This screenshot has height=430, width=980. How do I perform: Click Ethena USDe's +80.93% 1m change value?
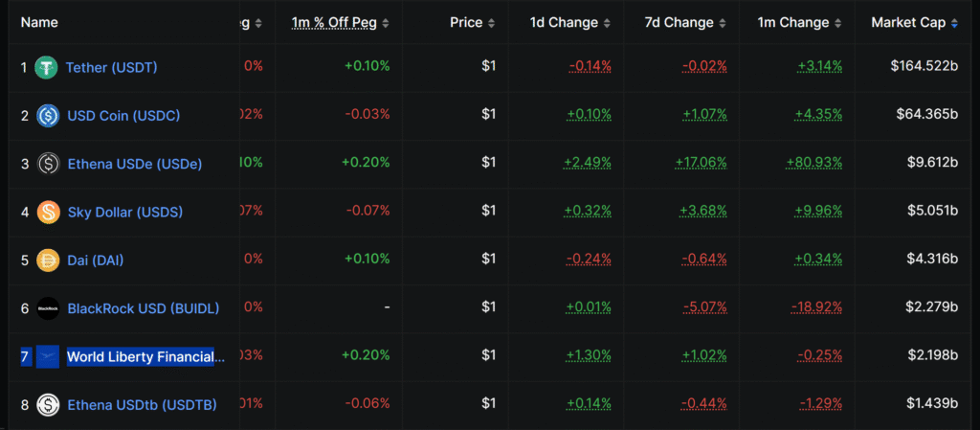point(814,163)
